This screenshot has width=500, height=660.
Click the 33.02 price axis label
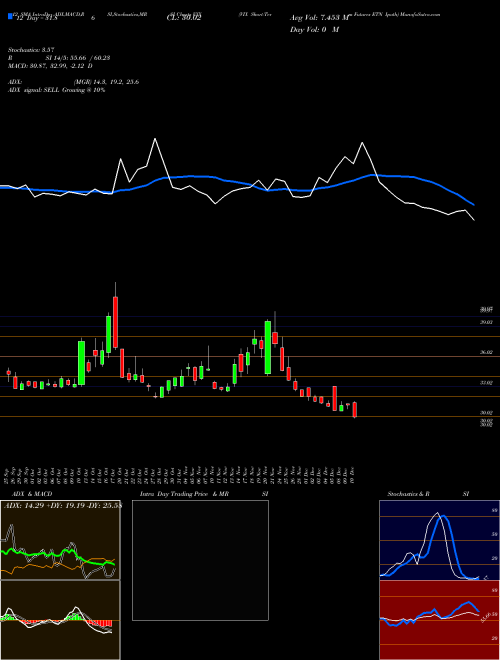click(x=486, y=383)
